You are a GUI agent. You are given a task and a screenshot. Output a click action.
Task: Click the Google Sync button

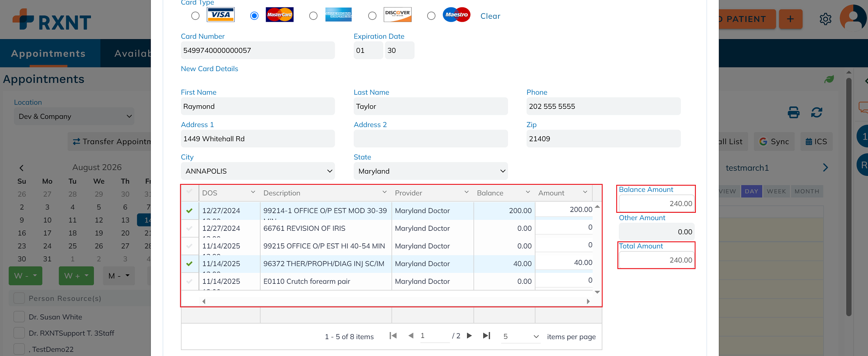click(x=774, y=142)
